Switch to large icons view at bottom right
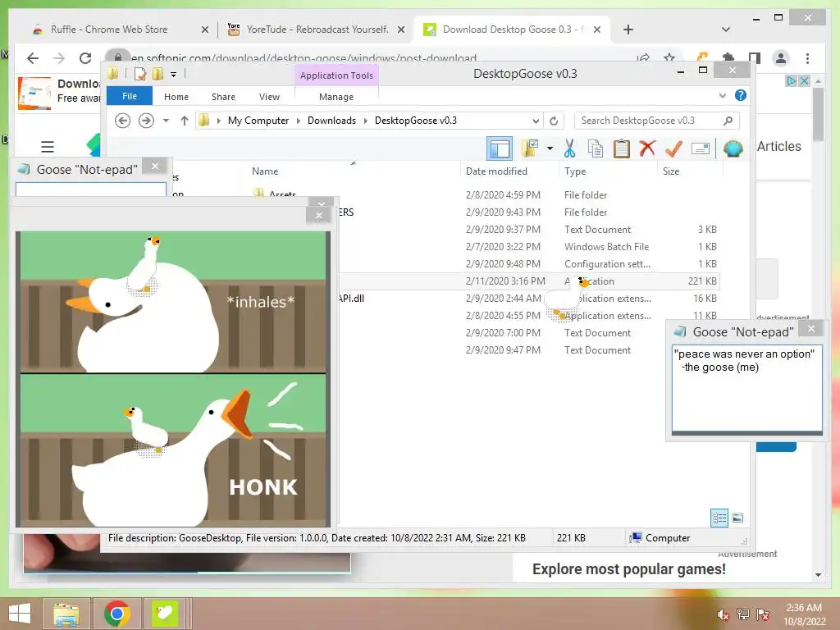Viewport: 840px width, 630px height. coord(737,518)
